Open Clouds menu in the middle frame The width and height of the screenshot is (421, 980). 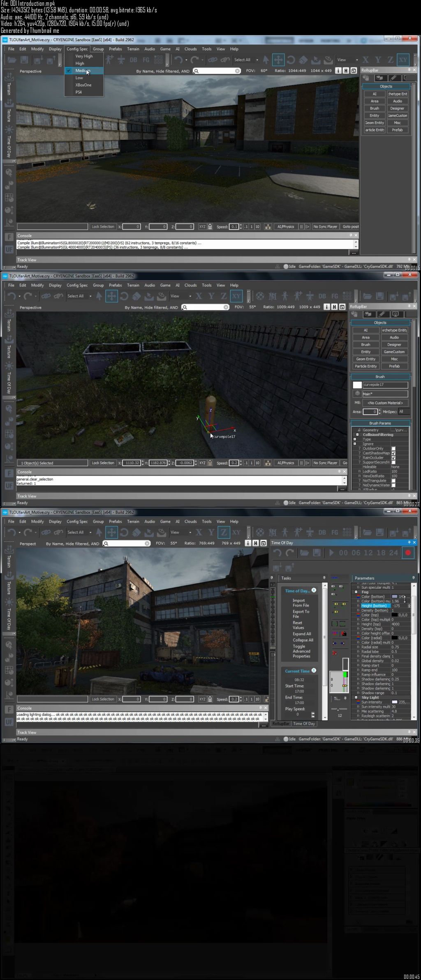coord(190,285)
